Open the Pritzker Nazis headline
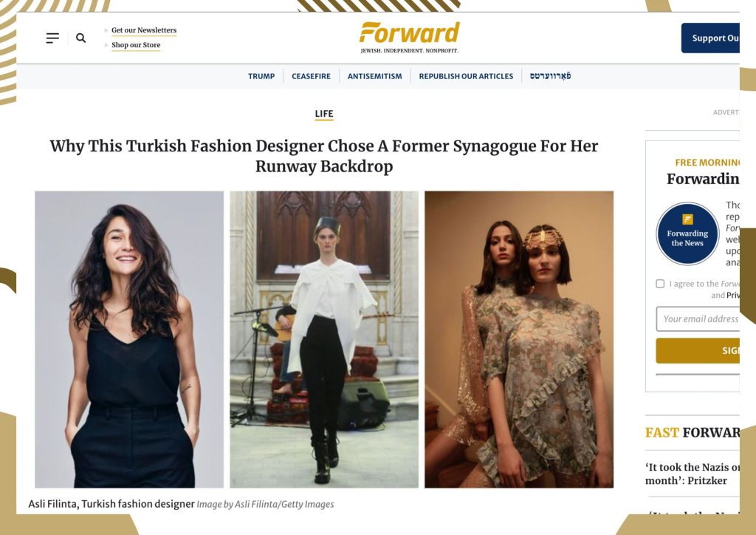Screen dimensions: 756x535 693,474
